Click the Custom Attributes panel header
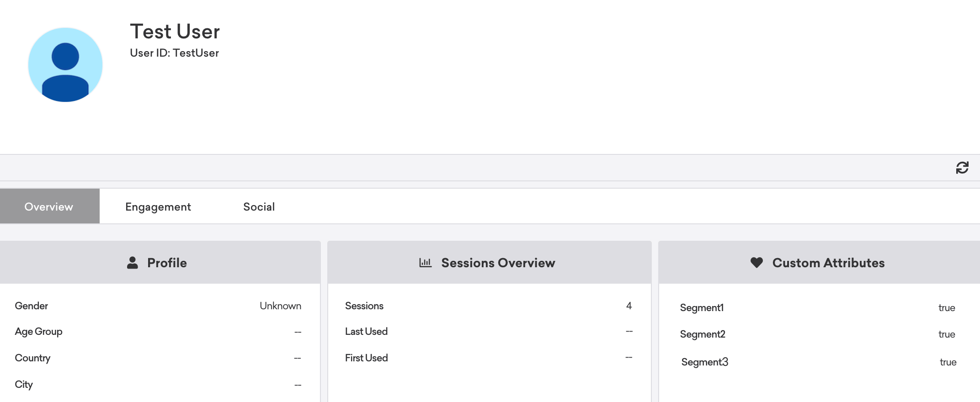Viewport: 980px width, 402px height. [828, 263]
